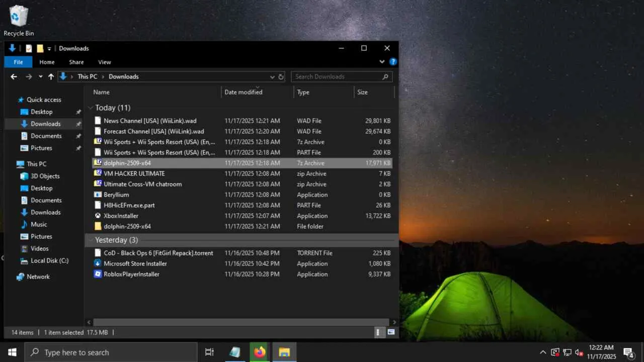Collapse the Today (11) group
644x362 pixels.
point(91,108)
